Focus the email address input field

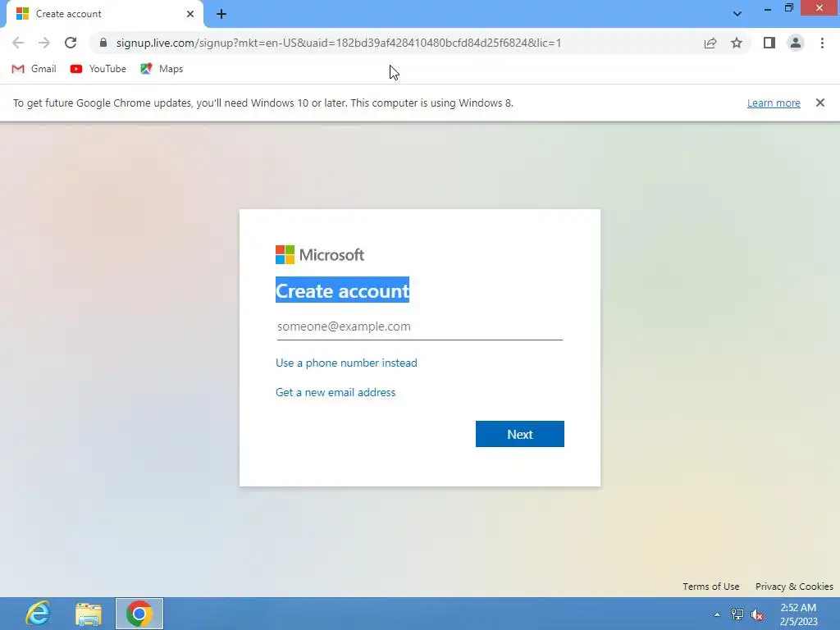point(419,326)
